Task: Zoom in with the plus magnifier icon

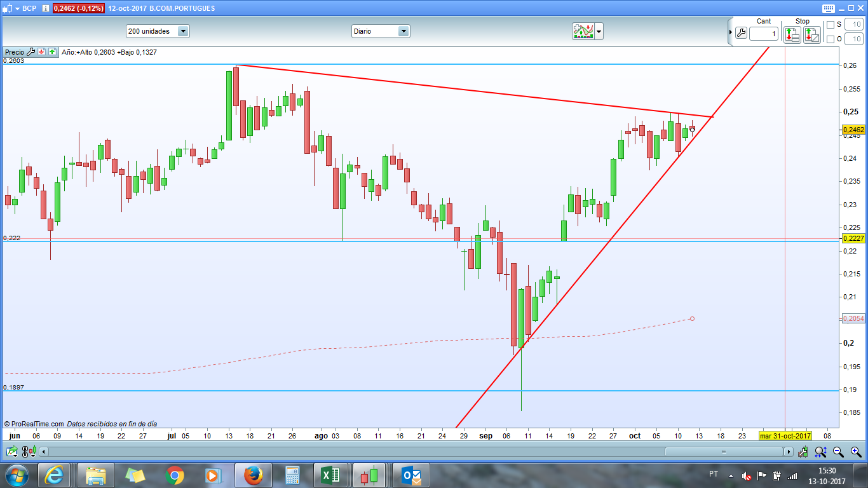Action: (856, 452)
